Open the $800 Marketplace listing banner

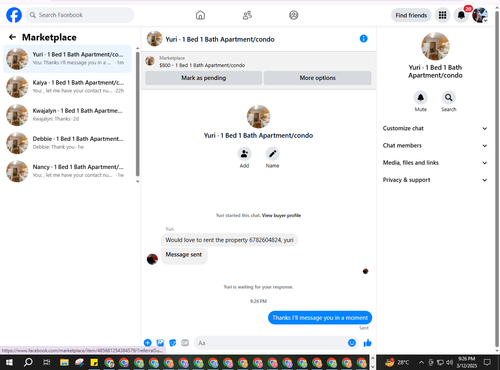tap(258, 61)
